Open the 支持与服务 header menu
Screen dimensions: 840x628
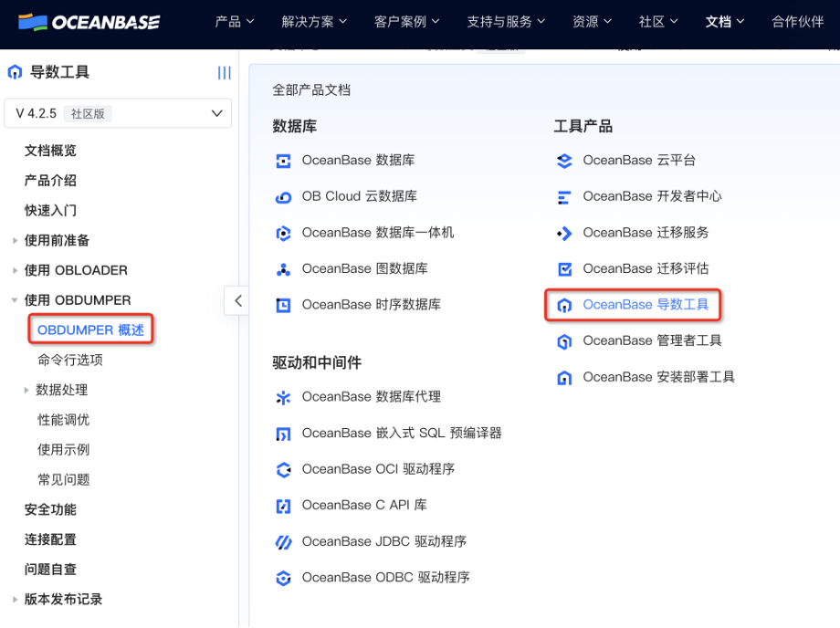point(506,22)
